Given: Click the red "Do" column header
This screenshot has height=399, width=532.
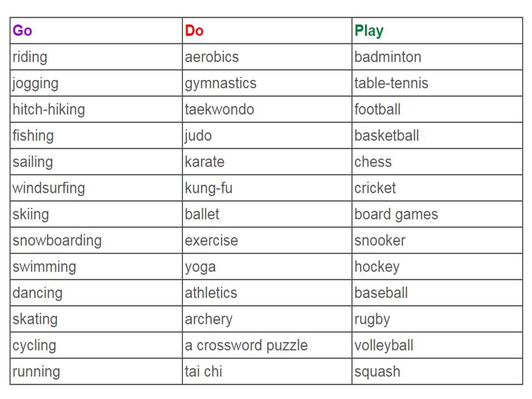Looking at the screenshot, I should pos(194,30).
